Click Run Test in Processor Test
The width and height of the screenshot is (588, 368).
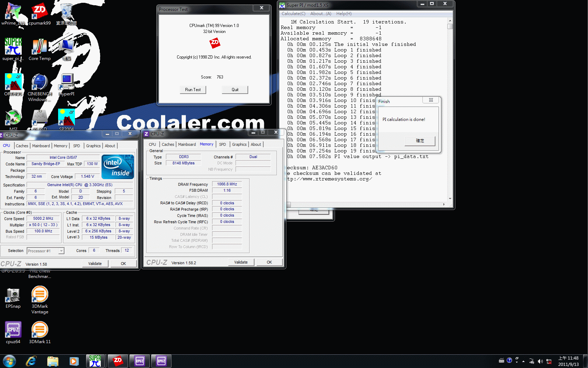click(x=193, y=90)
